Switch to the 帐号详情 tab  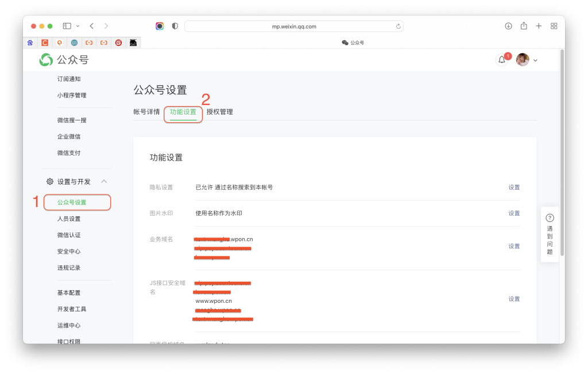pyautogui.click(x=146, y=112)
